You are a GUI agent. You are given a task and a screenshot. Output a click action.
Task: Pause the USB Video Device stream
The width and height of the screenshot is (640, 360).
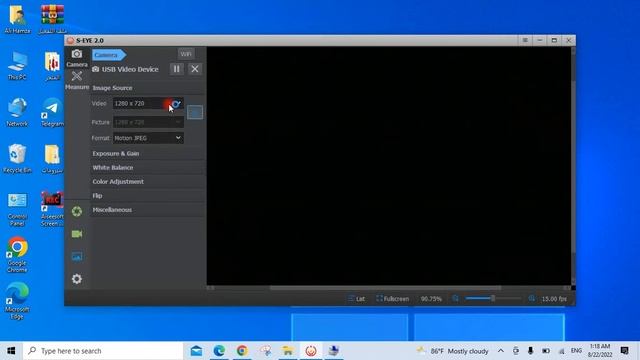pyautogui.click(x=177, y=69)
